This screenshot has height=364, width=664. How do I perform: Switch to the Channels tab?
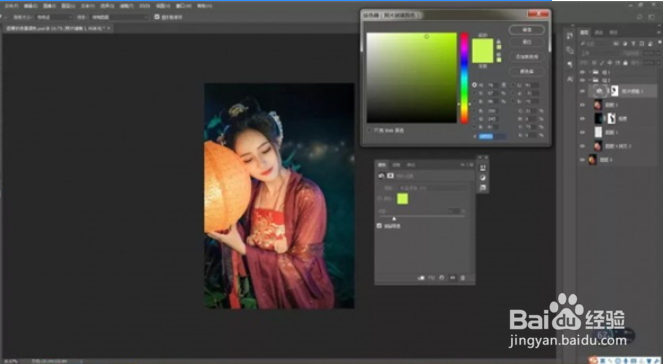pos(599,33)
